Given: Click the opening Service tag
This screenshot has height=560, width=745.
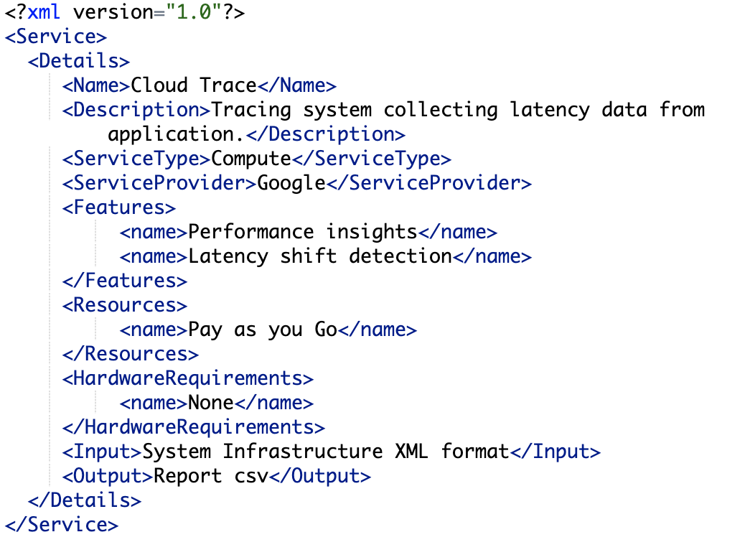Looking at the screenshot, I should pos(56,37).
